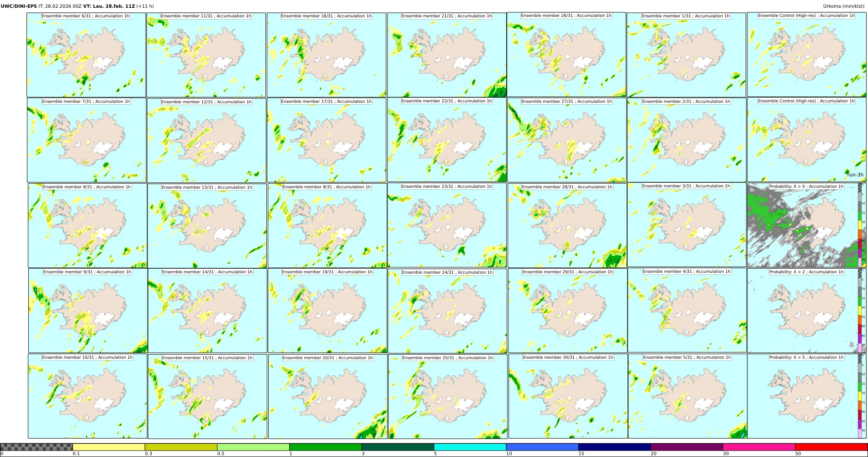The image size is (868, 457).
Task: Select the Ensemble member 23/31 panel
Action: (x=447, y=225)
